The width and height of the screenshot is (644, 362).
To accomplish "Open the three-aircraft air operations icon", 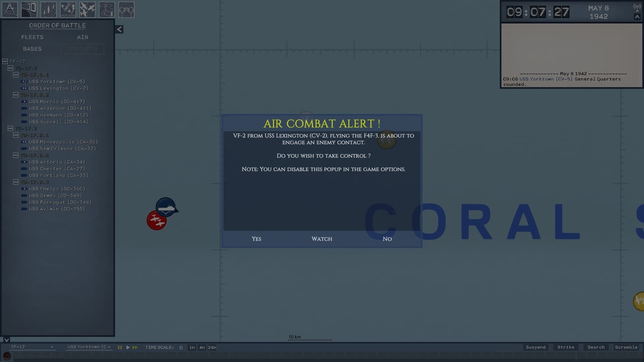I will click(x=87, y=10).
